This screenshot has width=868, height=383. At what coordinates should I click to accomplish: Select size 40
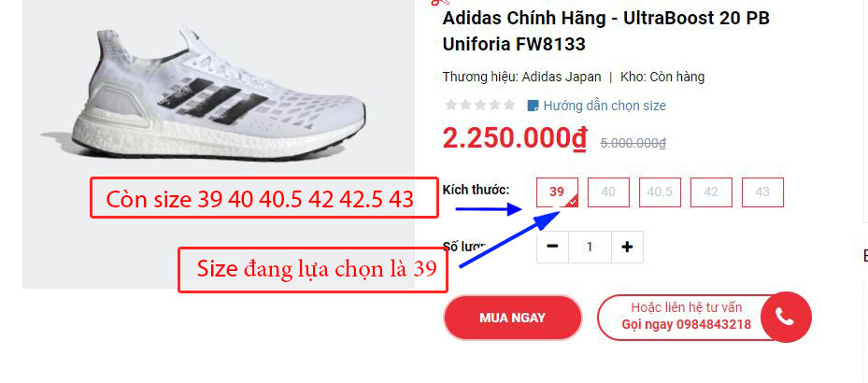click(608, 192)
